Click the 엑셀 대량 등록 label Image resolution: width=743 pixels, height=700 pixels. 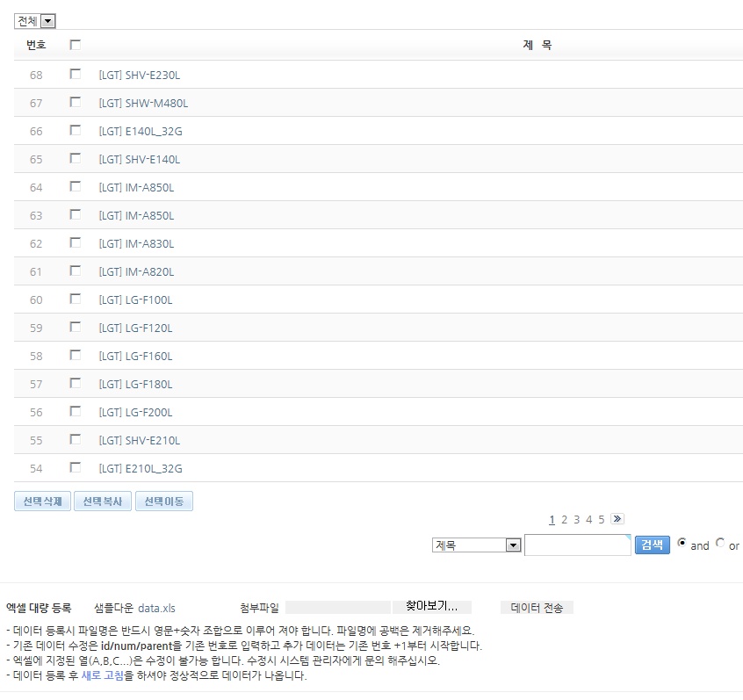(x=39, y=608)
